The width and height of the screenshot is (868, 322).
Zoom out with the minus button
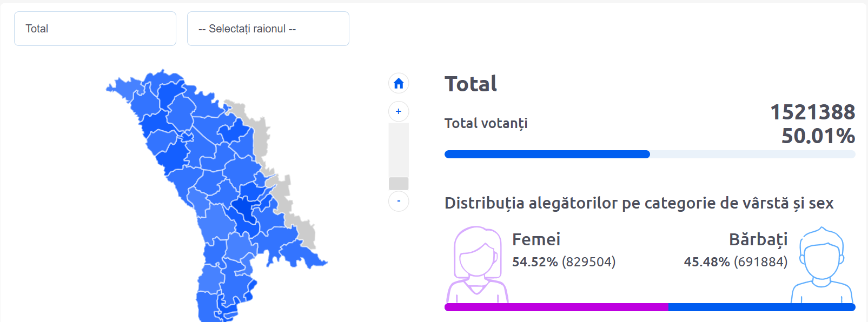pyautogui.click(x=399, y=201)
